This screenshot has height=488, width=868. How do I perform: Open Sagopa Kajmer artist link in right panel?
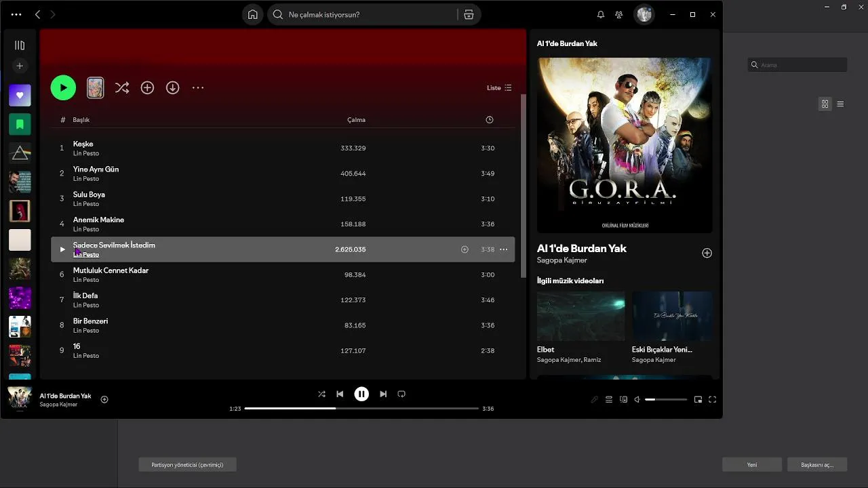(x=562, y=260)
